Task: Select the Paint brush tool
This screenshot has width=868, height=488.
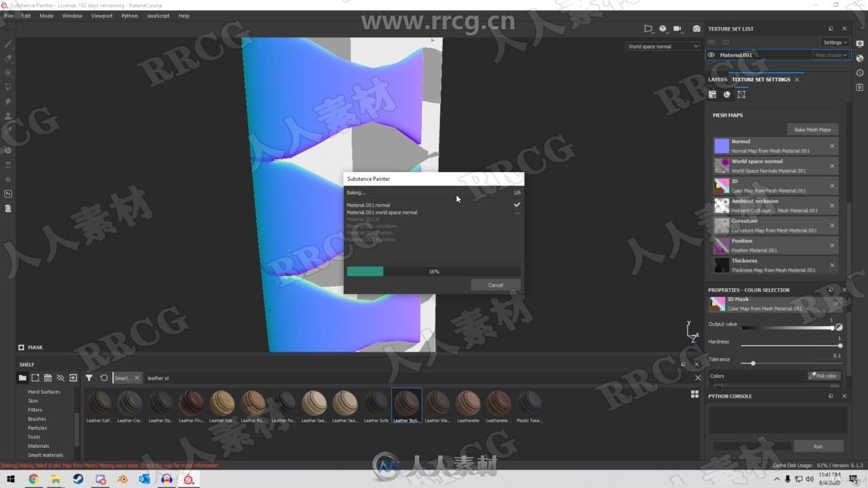Action: [x=8, y=44]
